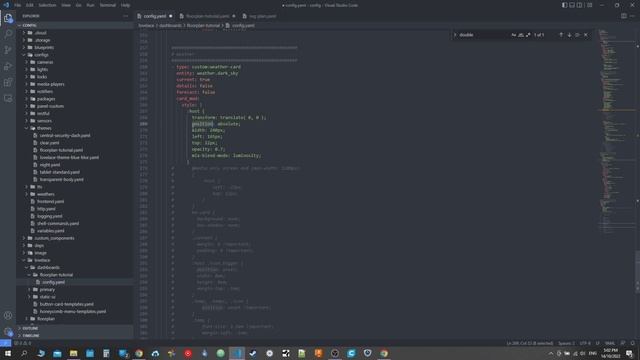This screenshot has width=640, height=360.
Task: Open Windows taskbar search
Action: (24, 353)
